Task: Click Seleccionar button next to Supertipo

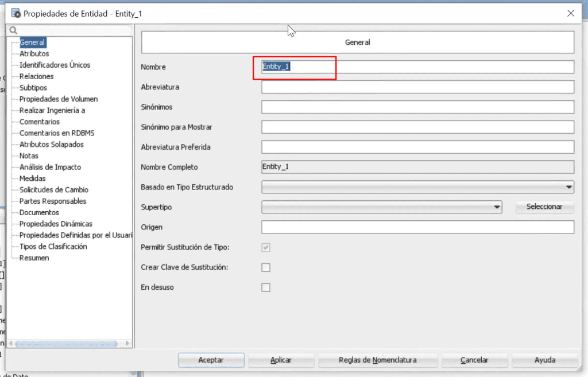Action: 544,207
